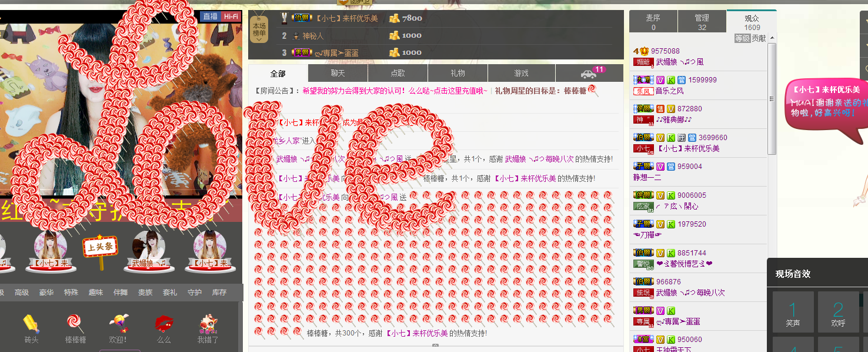The height and width of the screenshot is (352, 868).
Task: Click the K badge beside 9006005
Action: click(x=670, y=195)
